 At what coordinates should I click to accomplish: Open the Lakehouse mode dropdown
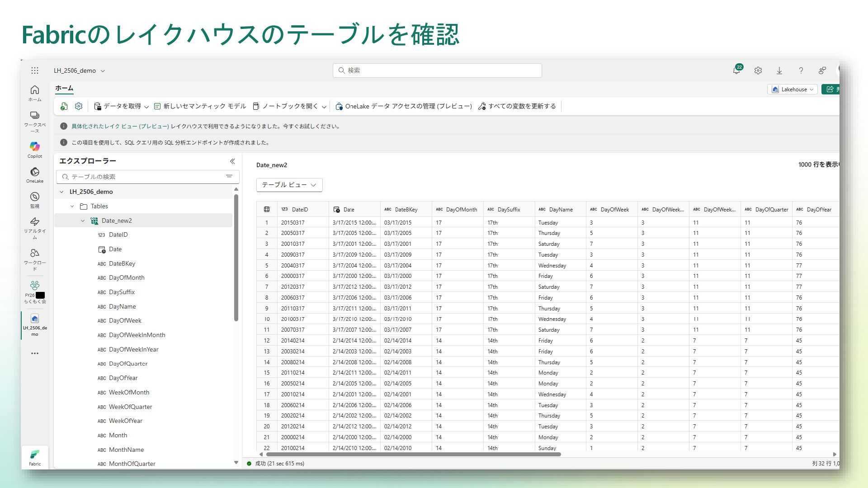click(792, 89)
